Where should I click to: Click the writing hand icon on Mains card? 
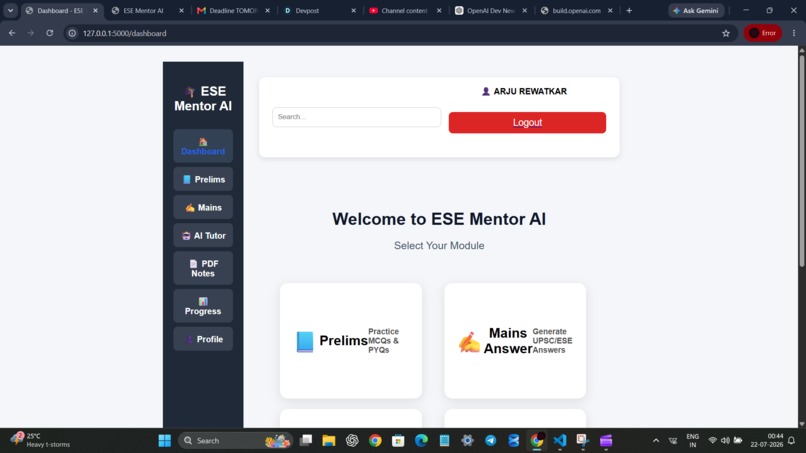point(469,342)
